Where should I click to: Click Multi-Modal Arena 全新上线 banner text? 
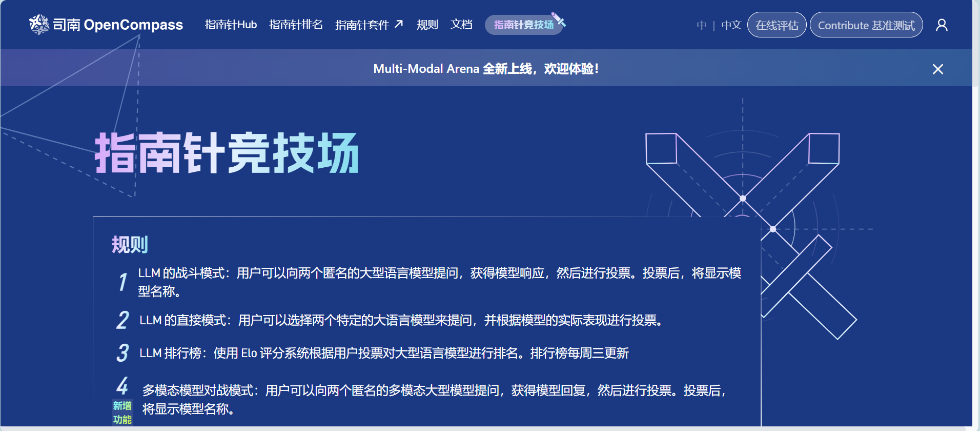(x=486, y=69)
